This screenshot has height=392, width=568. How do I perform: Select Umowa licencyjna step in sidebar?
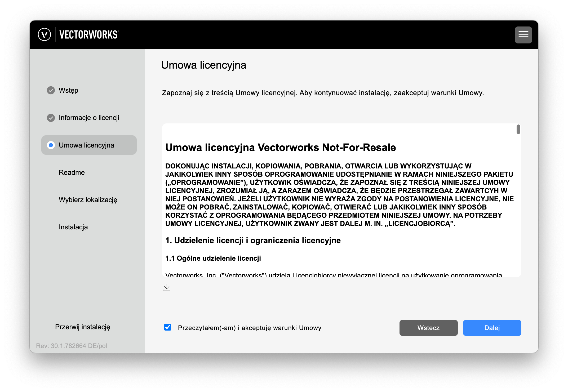click(89, 145)
